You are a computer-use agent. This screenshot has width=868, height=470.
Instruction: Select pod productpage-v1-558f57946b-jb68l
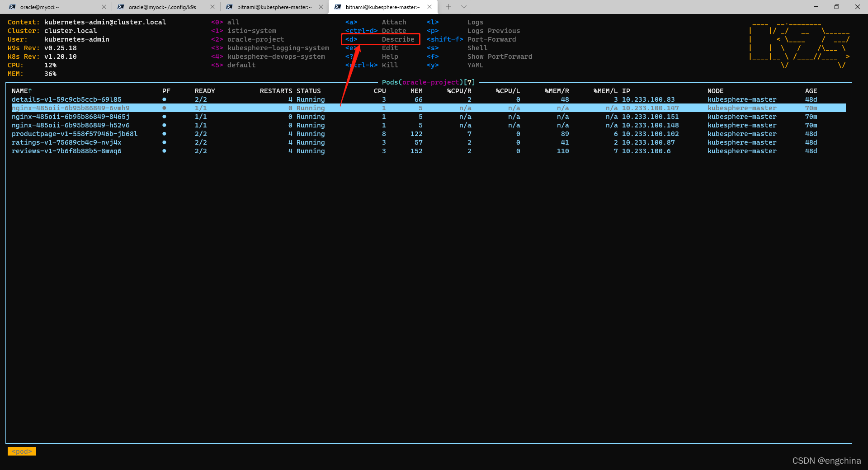pyautogui.click(x=75, y=134)
